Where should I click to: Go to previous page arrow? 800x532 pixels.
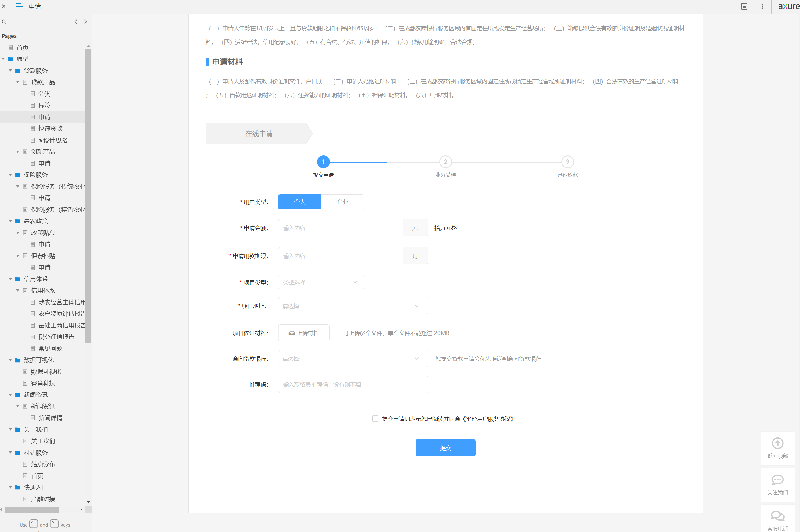75,22
